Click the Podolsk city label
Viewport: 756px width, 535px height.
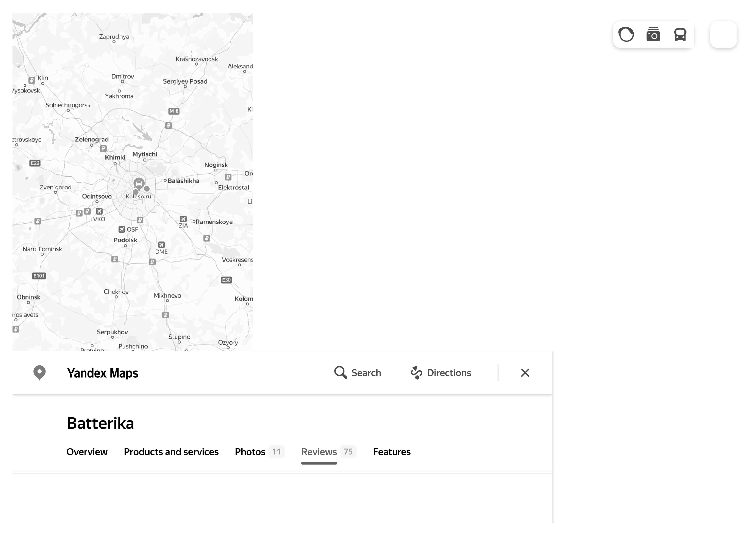[x=125, y=240]
